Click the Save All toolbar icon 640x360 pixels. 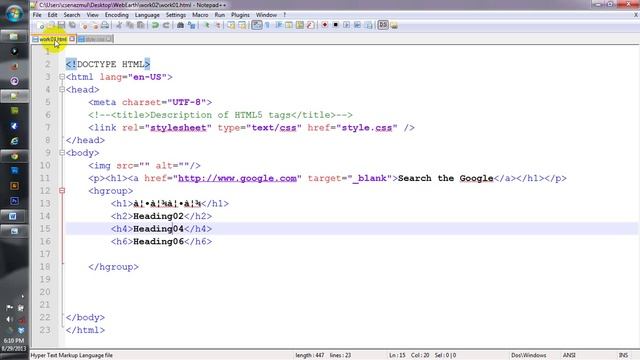[72, 25]
